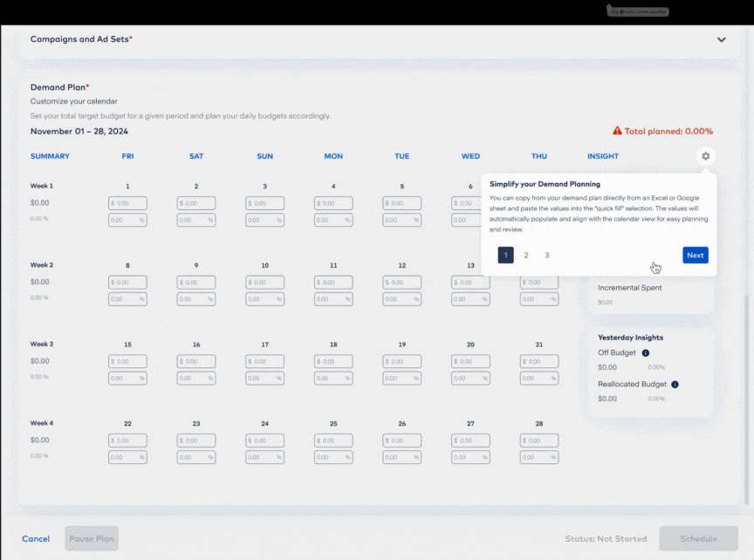Click the dollar input for day 27

(470, 440)
